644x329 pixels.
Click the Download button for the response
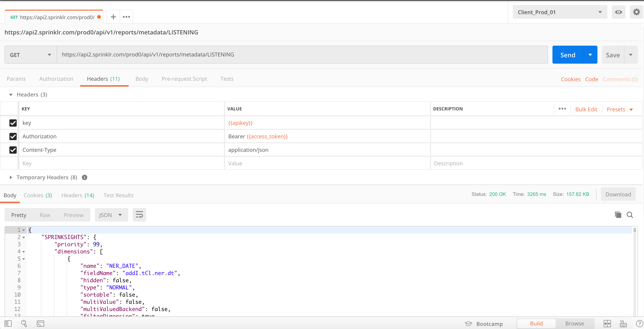[x=618, y=194]
